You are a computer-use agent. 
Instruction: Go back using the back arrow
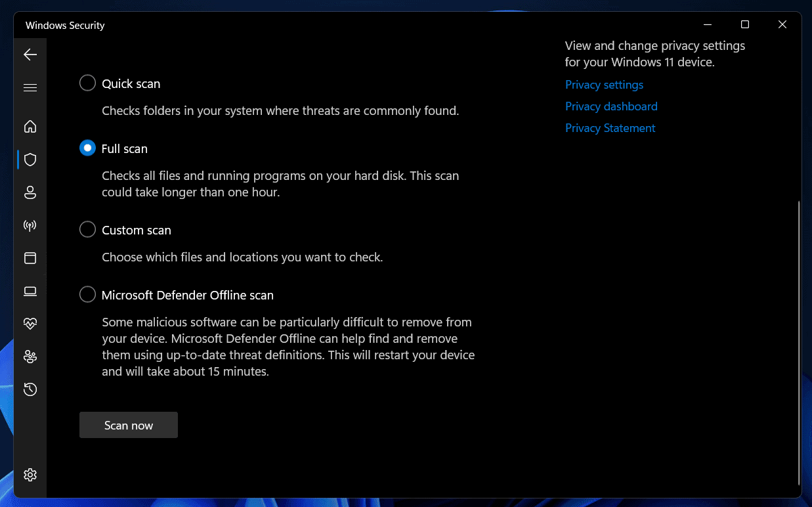click(x=30, y=55)
